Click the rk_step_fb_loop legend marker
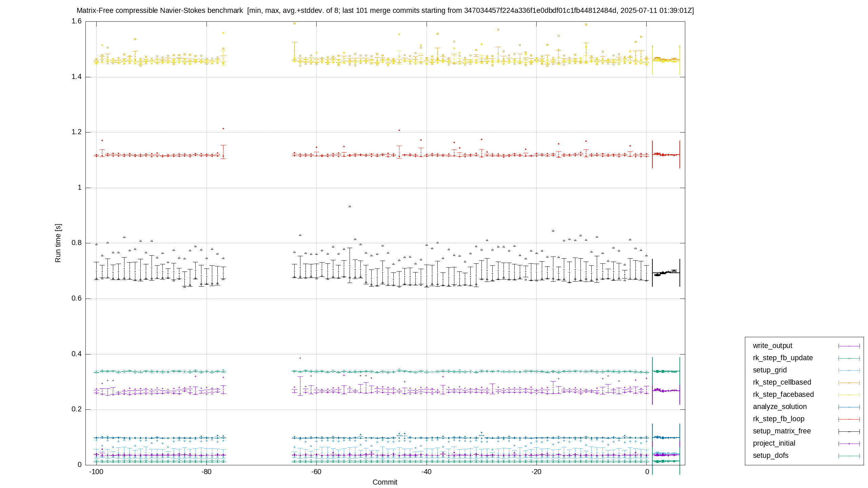The width and height of the screenshot is (868, 488). [849, 419]
